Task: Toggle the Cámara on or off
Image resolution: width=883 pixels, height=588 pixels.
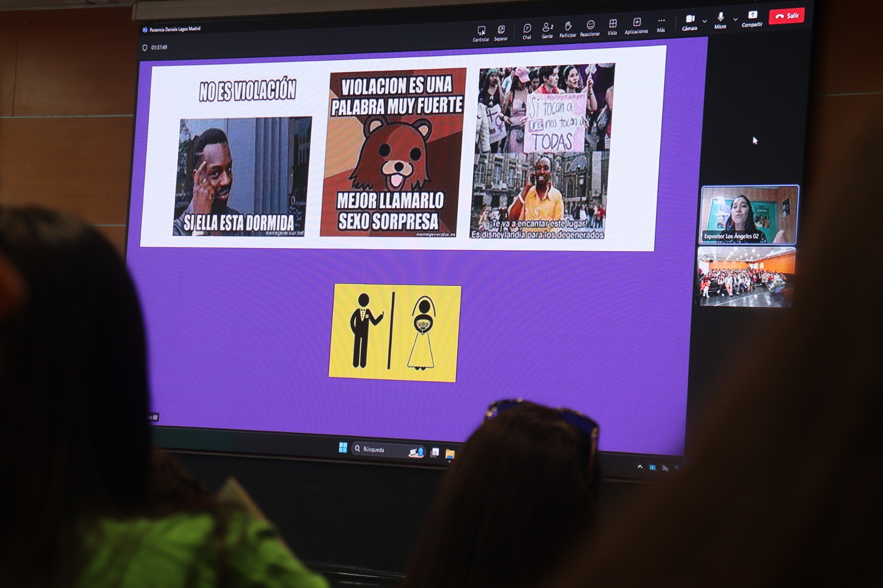Action: tap(690, 22)
